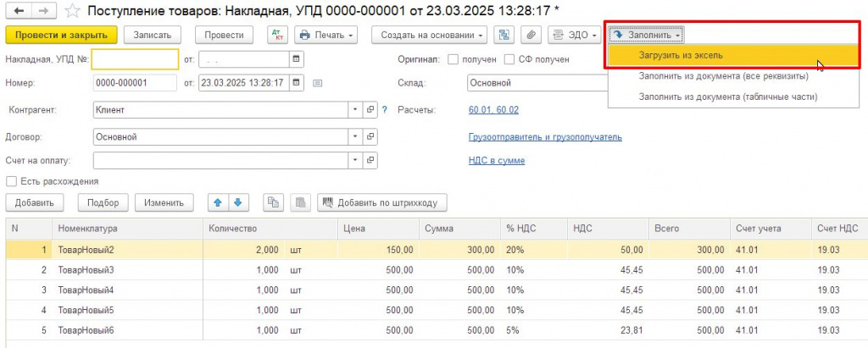
Task: Toggle the СФ получен checkbox
Action: tap(509, 59)
